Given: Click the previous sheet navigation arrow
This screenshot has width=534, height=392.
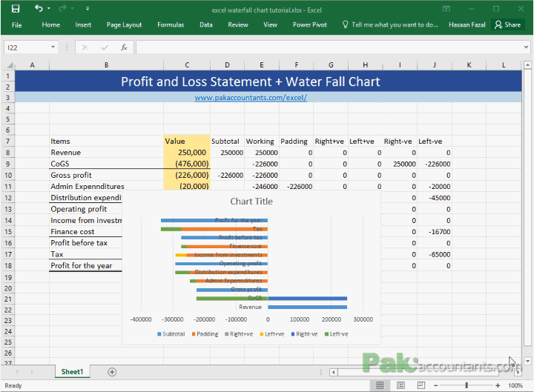Looking at the screenshot, I should (16, 371).
